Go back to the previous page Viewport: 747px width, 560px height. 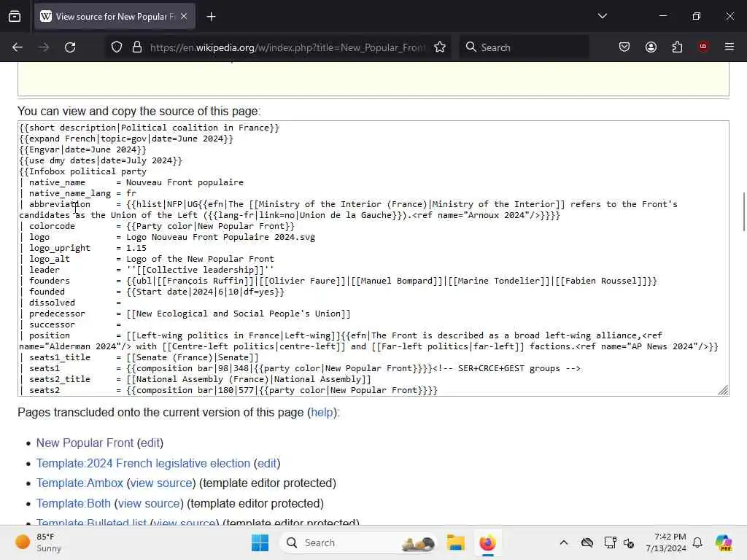point(18,47)
